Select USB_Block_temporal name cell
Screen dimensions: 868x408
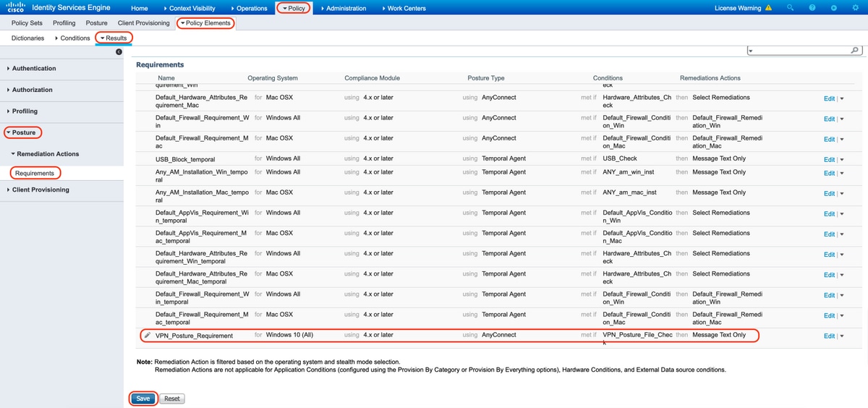185,159
